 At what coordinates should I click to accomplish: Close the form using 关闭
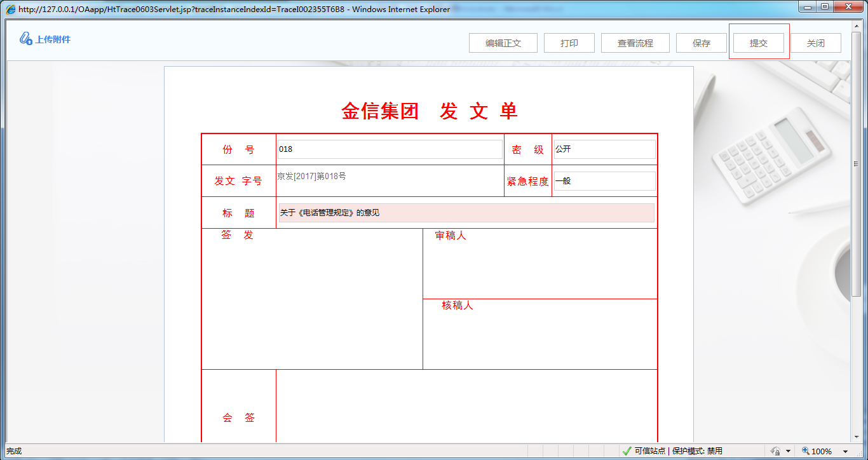tap(815, 43)
